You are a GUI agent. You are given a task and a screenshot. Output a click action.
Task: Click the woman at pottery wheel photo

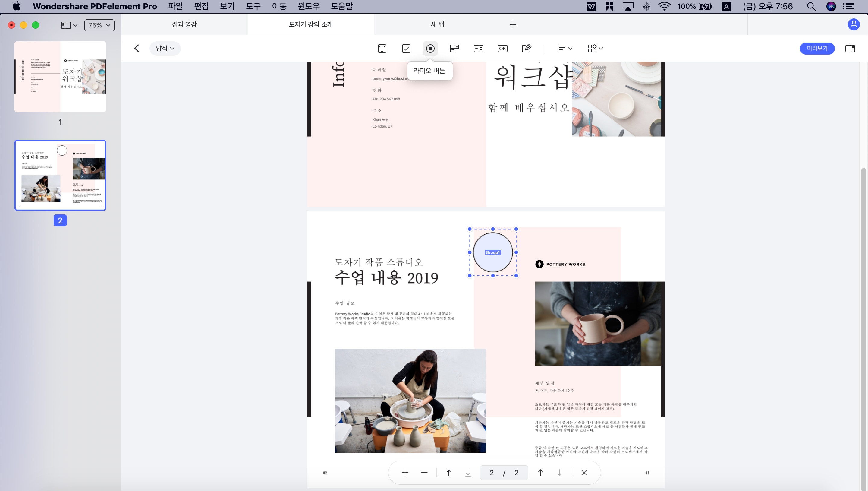(x=410, y=401)
